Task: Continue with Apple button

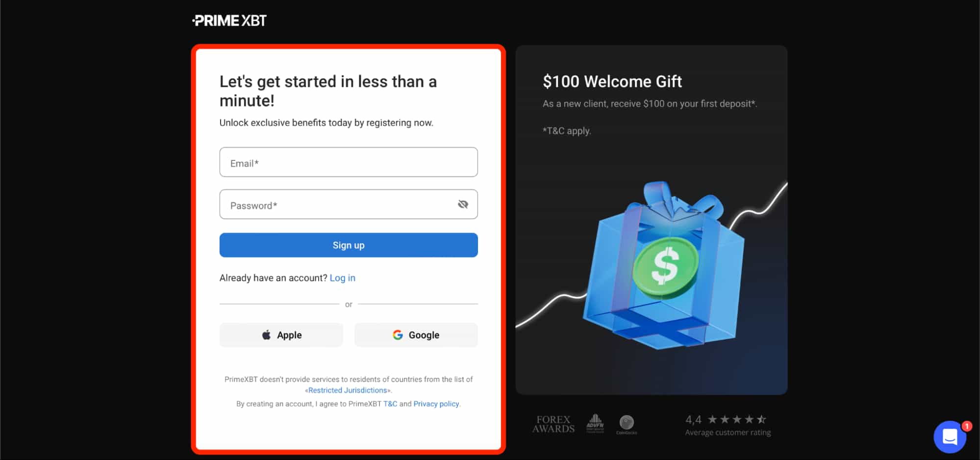Action: click(281, 335)
